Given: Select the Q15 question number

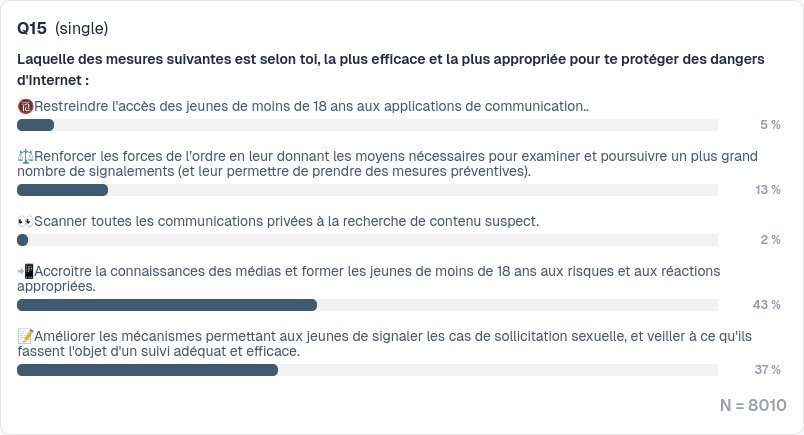Looking at the screenshot, I should (x=33, y=28).
